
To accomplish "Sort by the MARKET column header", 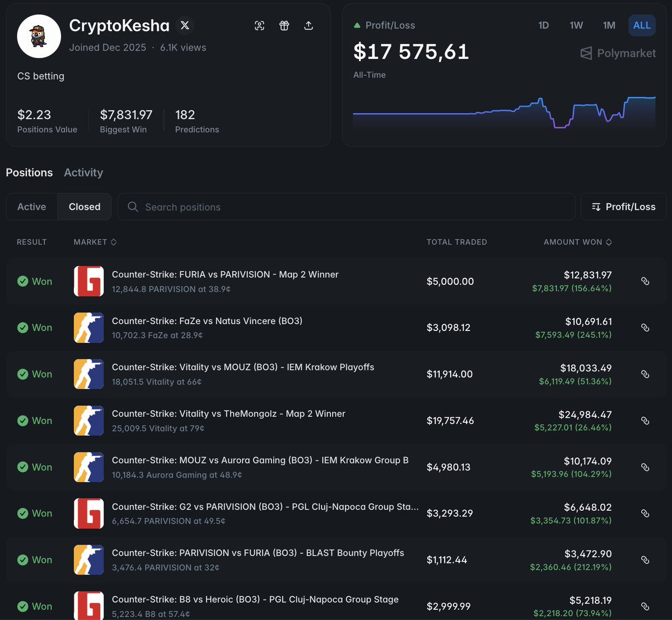I will click(95, 242).
